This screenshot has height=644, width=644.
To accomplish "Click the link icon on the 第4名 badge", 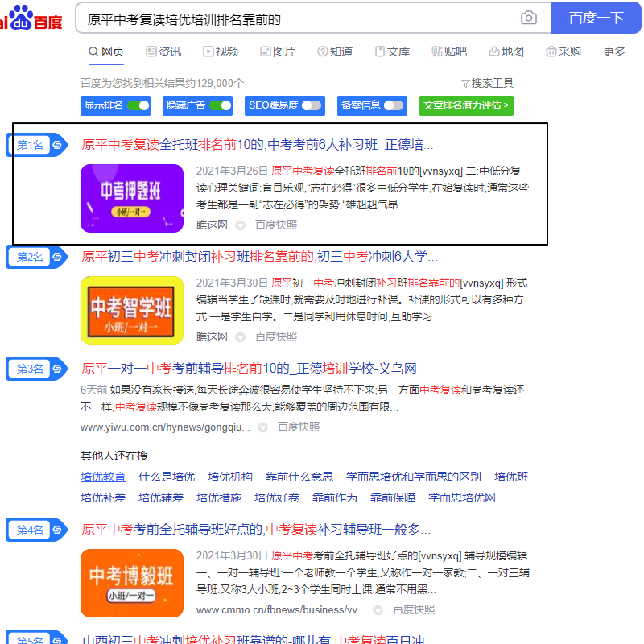I will (x=57, y=530).
